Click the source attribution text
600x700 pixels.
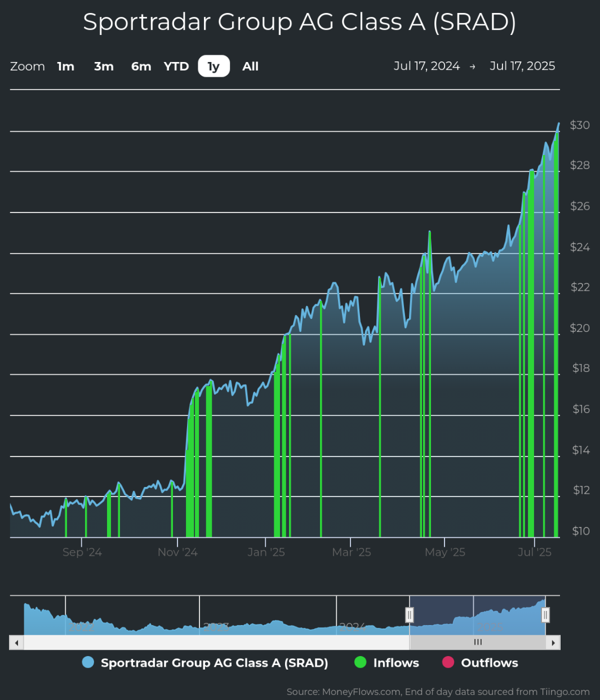tap(438, 692)
